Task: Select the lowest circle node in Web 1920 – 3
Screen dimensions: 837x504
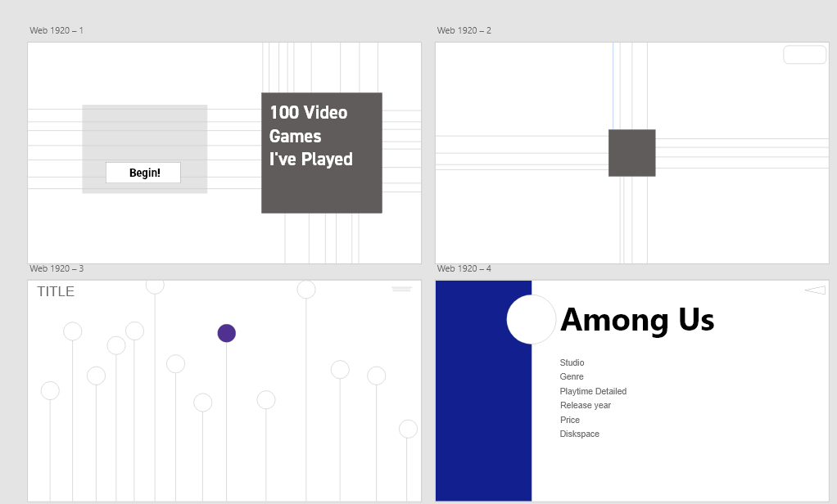Action: (409, 429)
